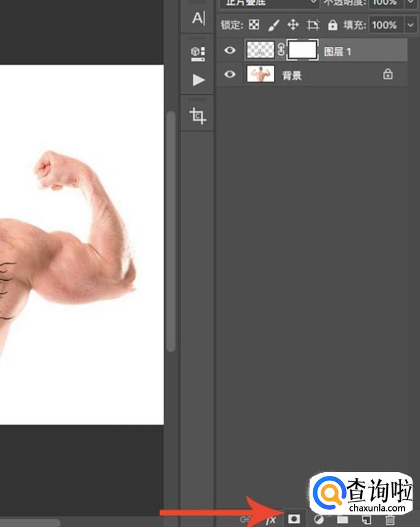Click the new layer icon
The image size is (420, 527).
tap(366, 520)
